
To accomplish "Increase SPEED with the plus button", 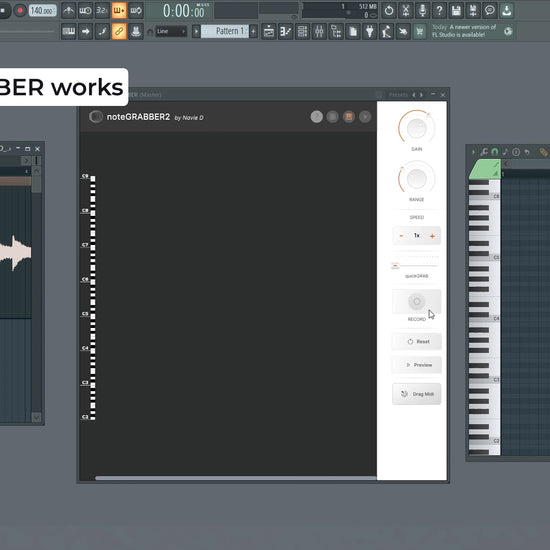I will [x=432, y=236].
